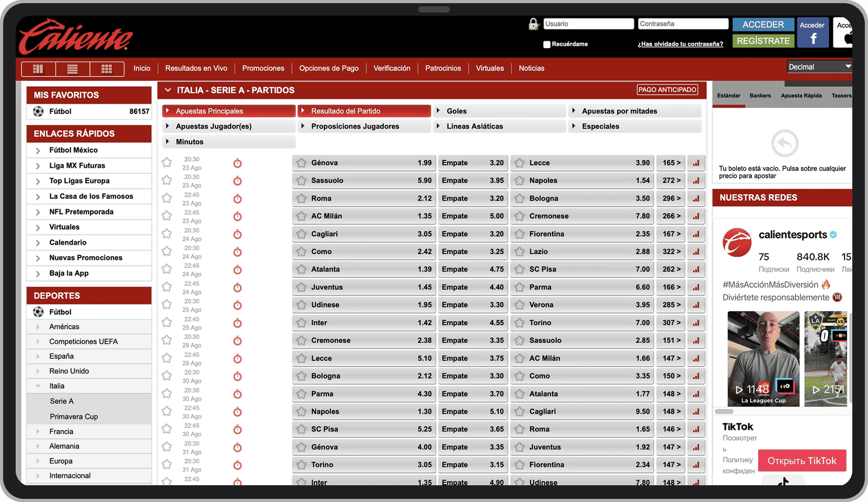
Task: Open stats chart for Napoles vs Cagliari
Action: 696,412
